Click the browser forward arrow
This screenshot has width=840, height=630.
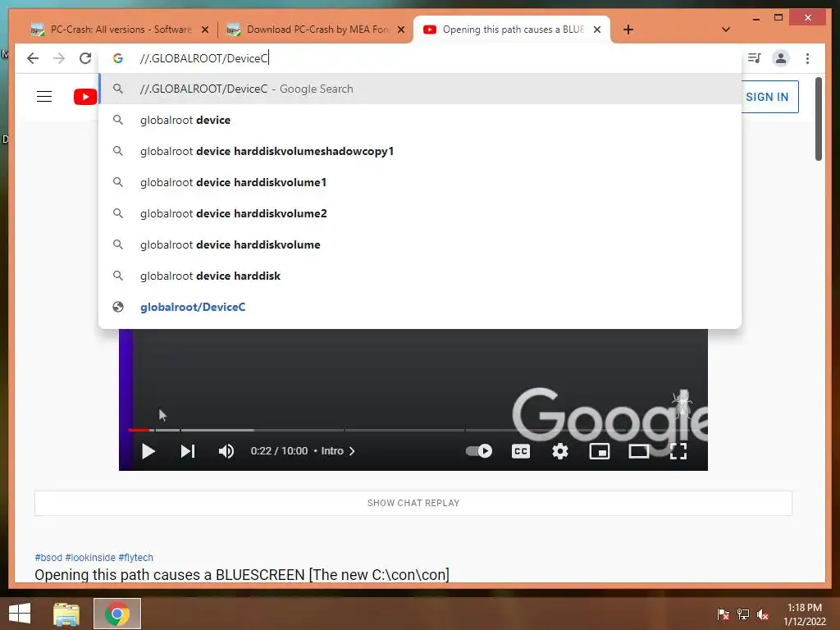[x=59, y=58]
